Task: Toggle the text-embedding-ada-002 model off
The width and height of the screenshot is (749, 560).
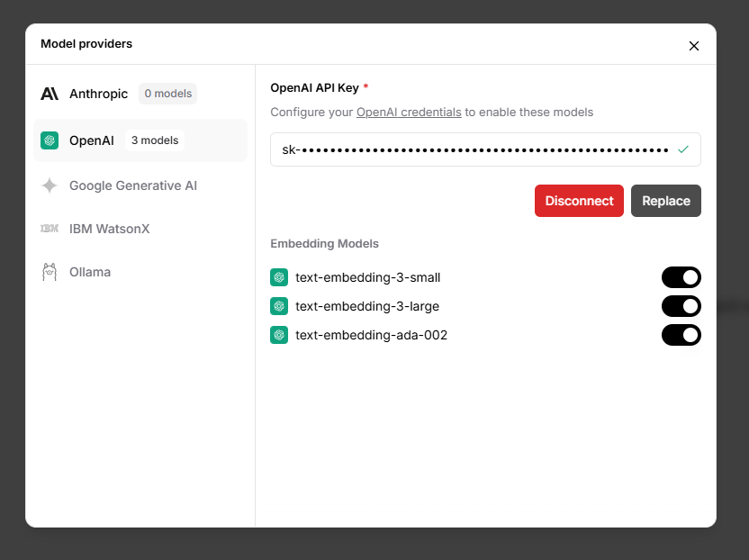Action: coord(681,335)
